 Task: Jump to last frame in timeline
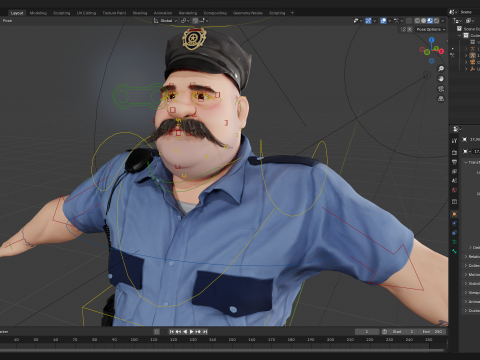point(205,332)
